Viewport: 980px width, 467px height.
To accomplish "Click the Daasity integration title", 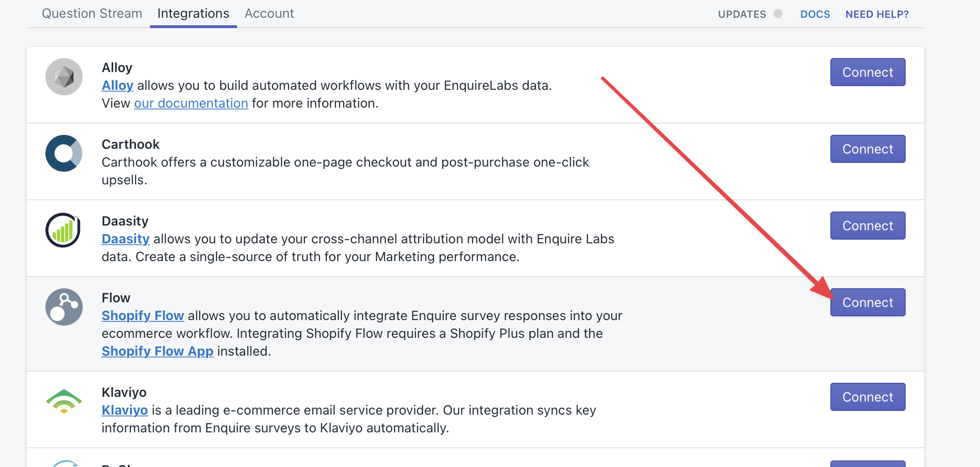I will pos(125,221).
